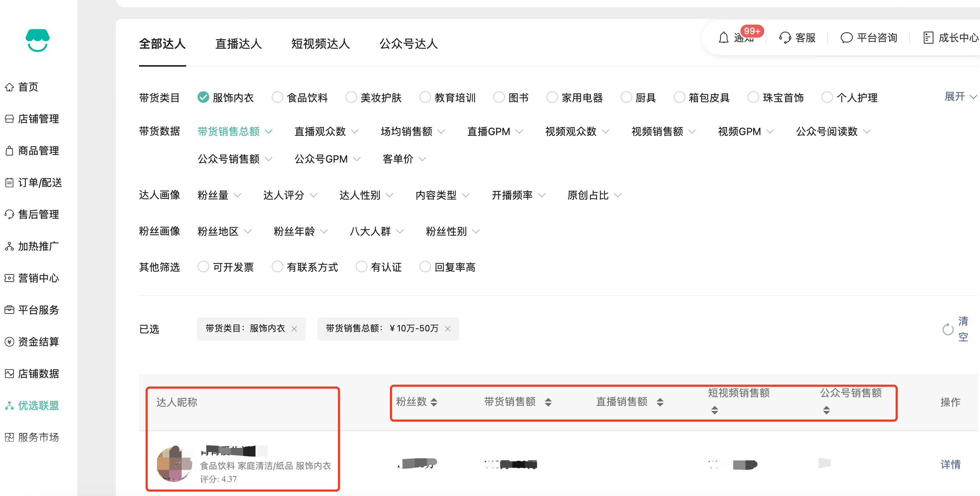Sort by 粉丝数 sort arrows
980x496 pixels.
tap(434, 402)
